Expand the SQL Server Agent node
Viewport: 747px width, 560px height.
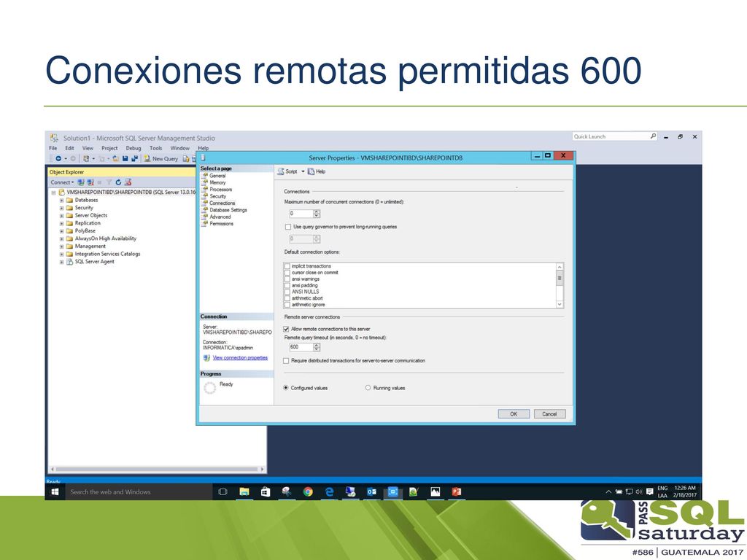click(61, 262)
